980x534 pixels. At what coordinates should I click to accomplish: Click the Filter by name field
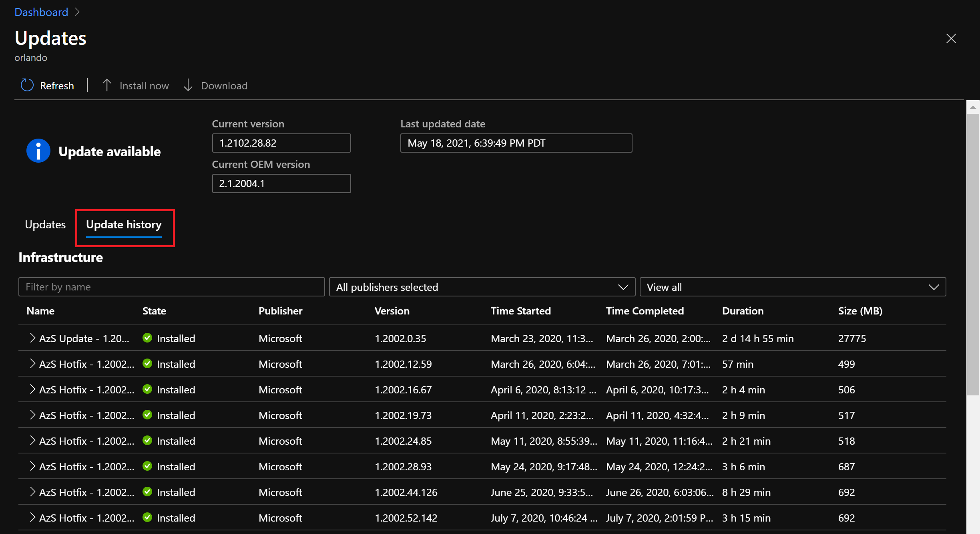(x=171, y=287)
